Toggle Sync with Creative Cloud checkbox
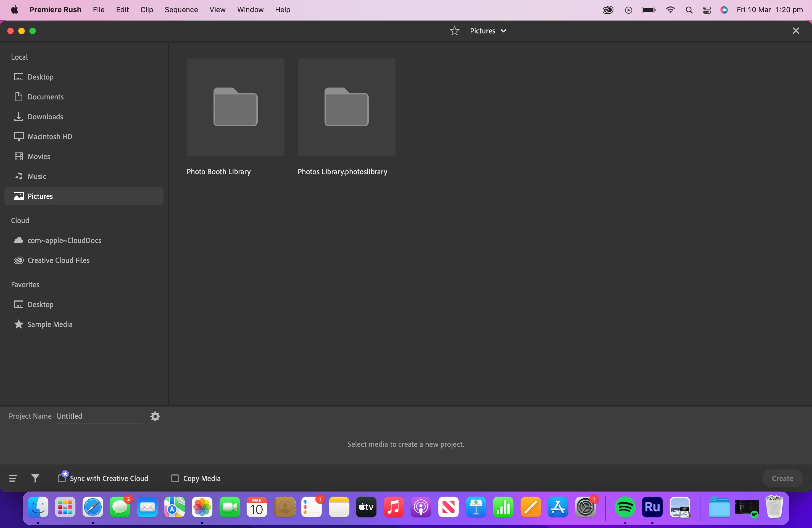Viewport: 812px width, 528px height. pos(62,478)
